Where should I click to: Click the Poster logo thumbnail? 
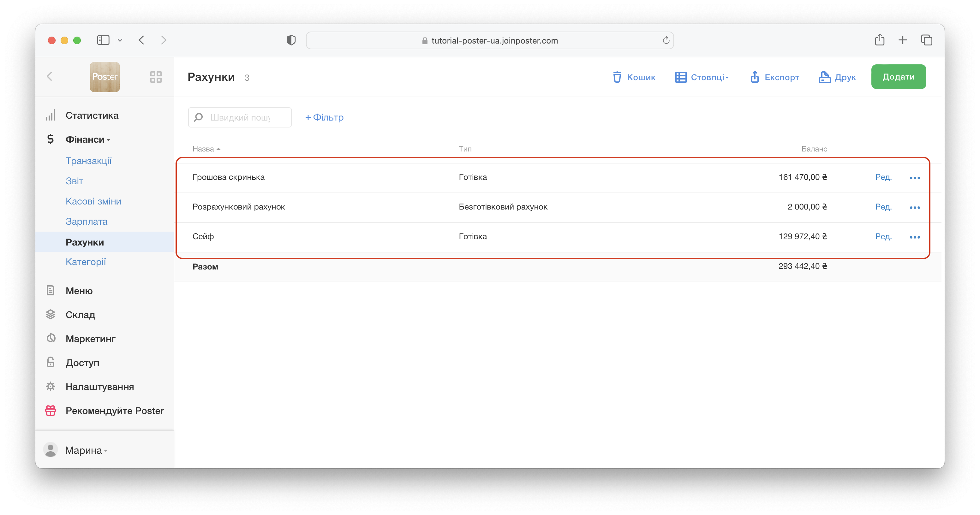(105, 77)
